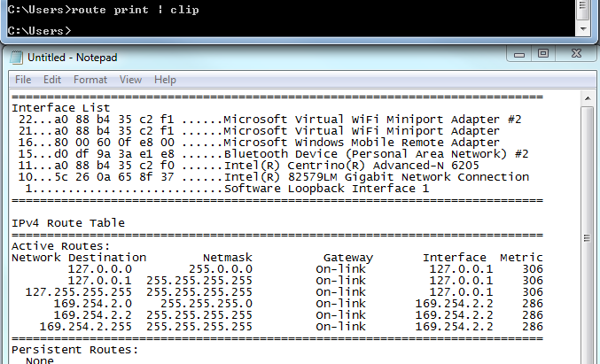Viewport: 600px width, 364px height.
Task: Click the command prompt scrollbar down arrow
Action: (581, 28)
